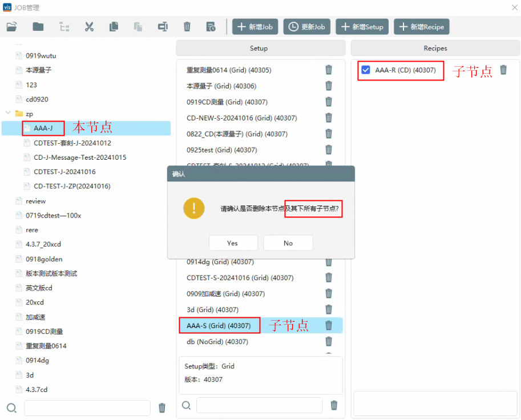Click the paste toolbar icon
The height and width of the screenshot is (420, 521).
(138, 27)
